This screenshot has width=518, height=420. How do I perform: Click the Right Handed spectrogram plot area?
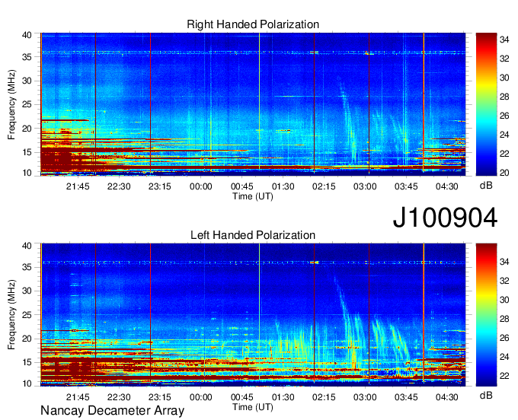[x=253, y=104]
